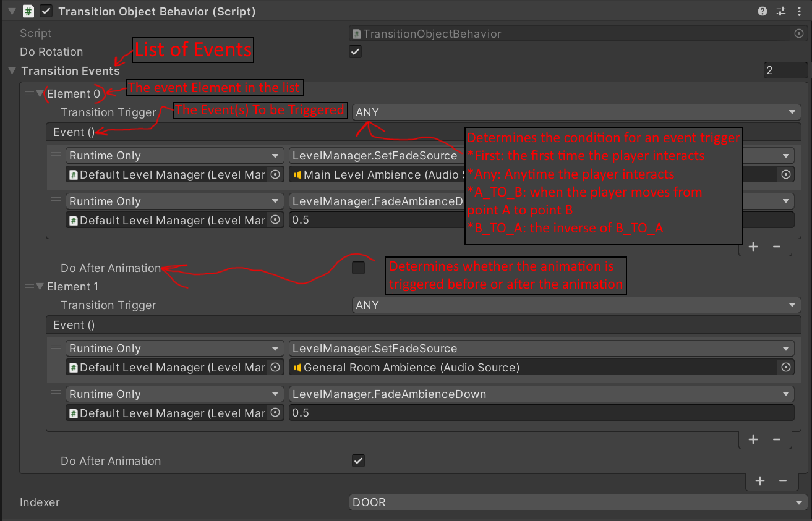Disable the Transition Object Behavior component checkbox
Screen dimensions: 812x521
point(46,11)
